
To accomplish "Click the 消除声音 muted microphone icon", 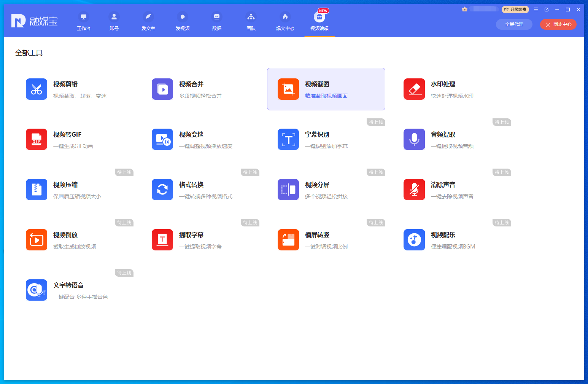I will click(414, 190).
